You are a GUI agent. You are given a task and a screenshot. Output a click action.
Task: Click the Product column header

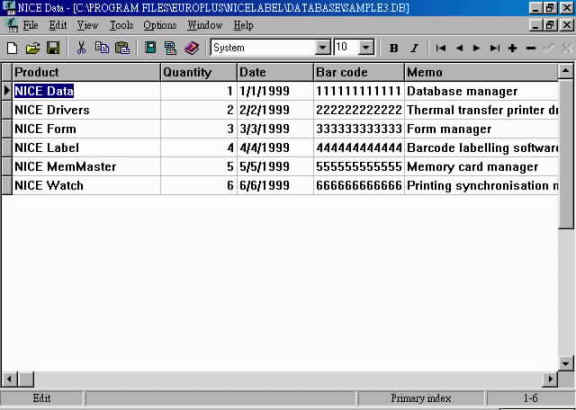click(86, 72)
